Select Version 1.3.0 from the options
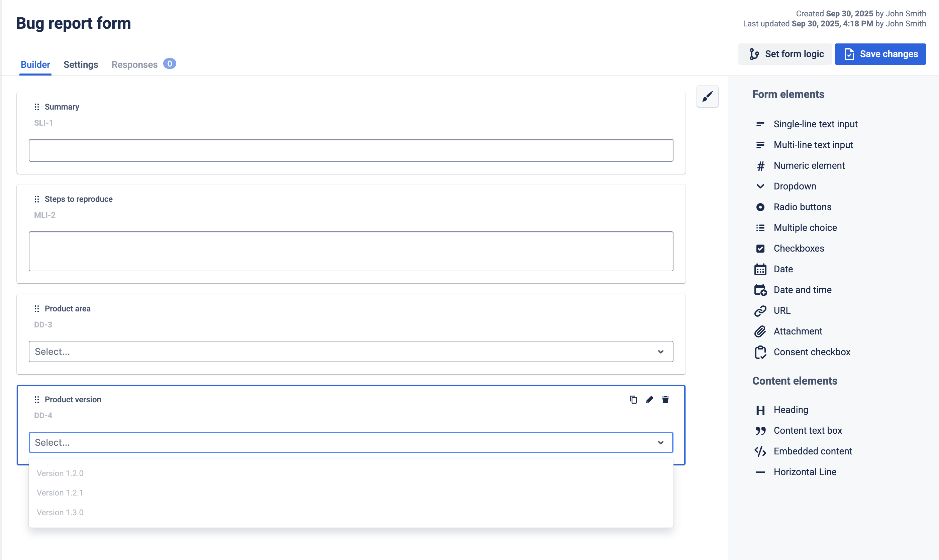The height and width of the screenshot is (560, 939). click(60, 512)
